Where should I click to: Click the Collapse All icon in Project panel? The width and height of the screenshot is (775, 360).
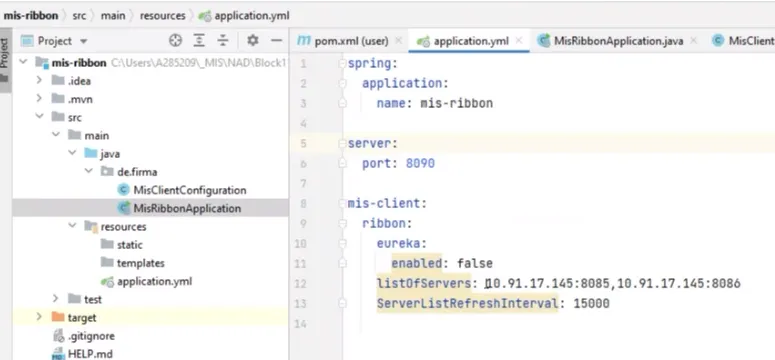223,41
